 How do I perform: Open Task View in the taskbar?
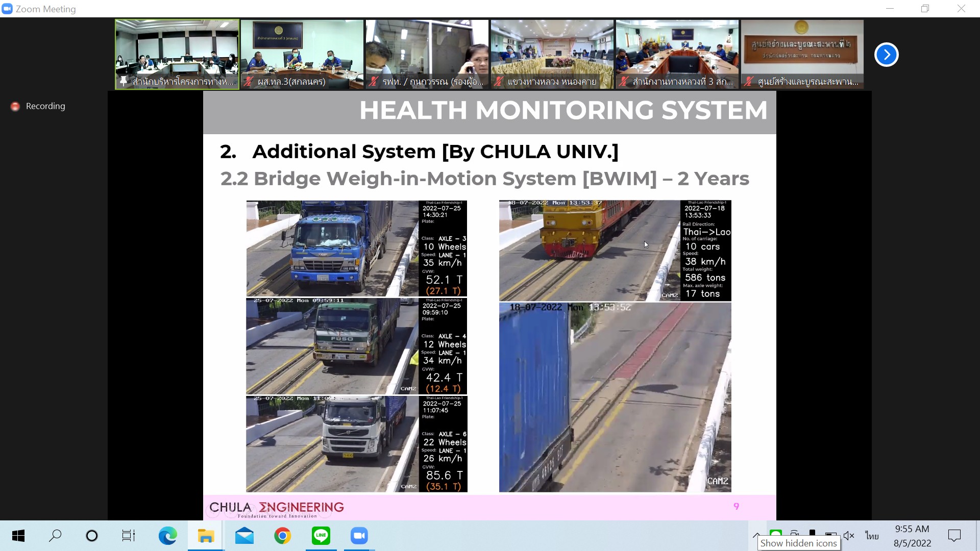[x=129, y=536]
